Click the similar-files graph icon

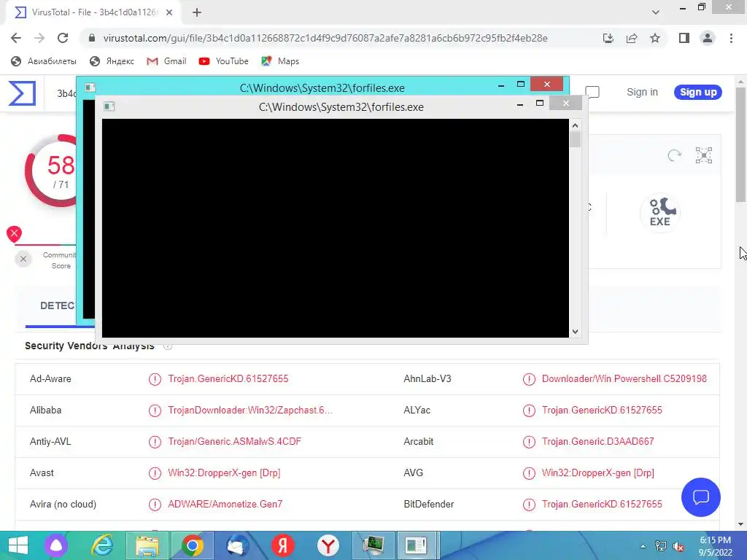[704, 155]
